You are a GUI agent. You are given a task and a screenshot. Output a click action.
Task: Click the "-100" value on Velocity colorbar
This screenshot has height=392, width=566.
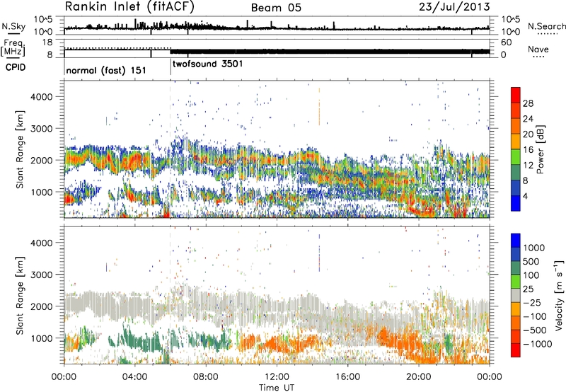[x=535, y=316]
